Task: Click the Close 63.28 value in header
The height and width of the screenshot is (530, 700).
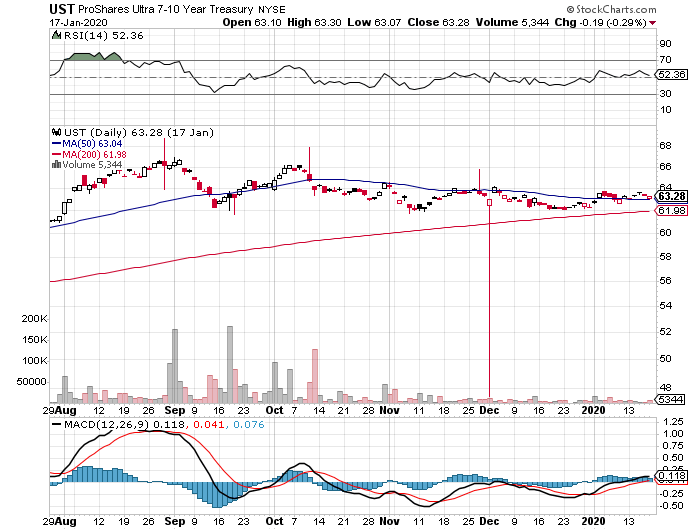Action: [x=438, y=22]
